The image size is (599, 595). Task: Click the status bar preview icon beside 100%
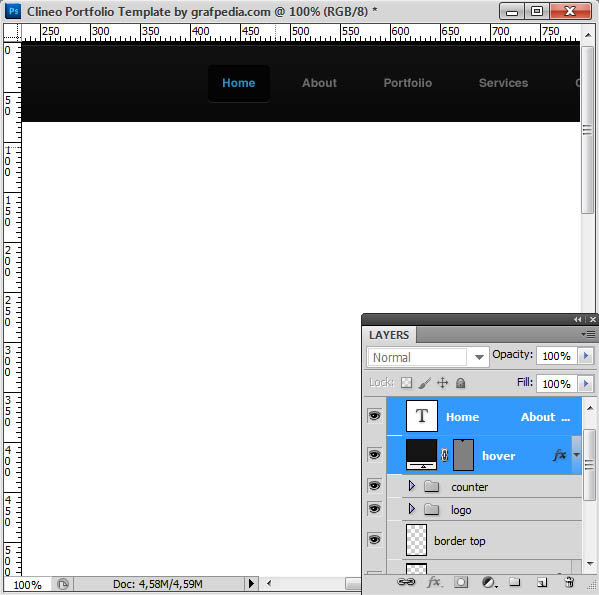coord(63,584)
